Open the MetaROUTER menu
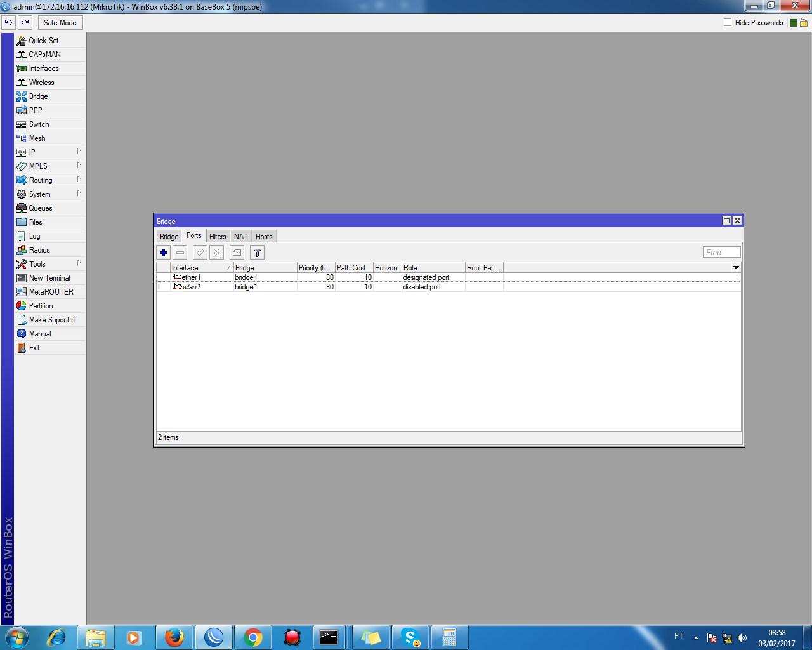Viewport: 812px width, 650px height. pyautogui.click(x=50, y=292)
